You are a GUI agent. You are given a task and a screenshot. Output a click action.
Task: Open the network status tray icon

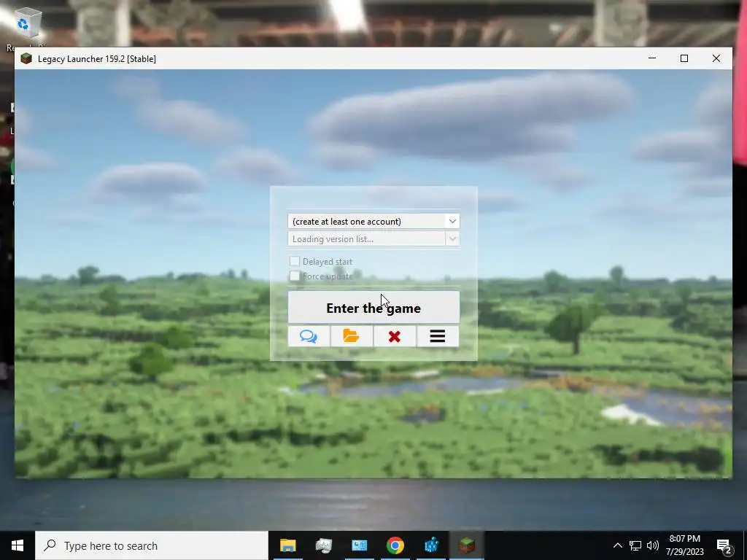point(635,545)
